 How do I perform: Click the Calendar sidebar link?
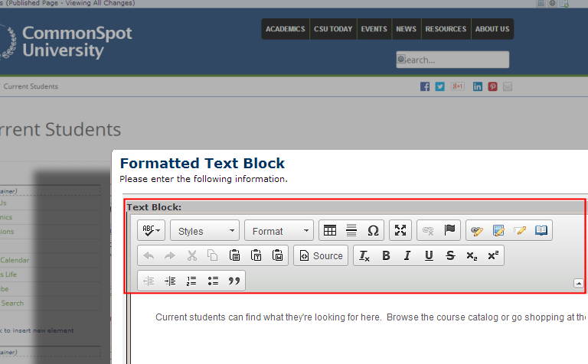pos(15,260)
